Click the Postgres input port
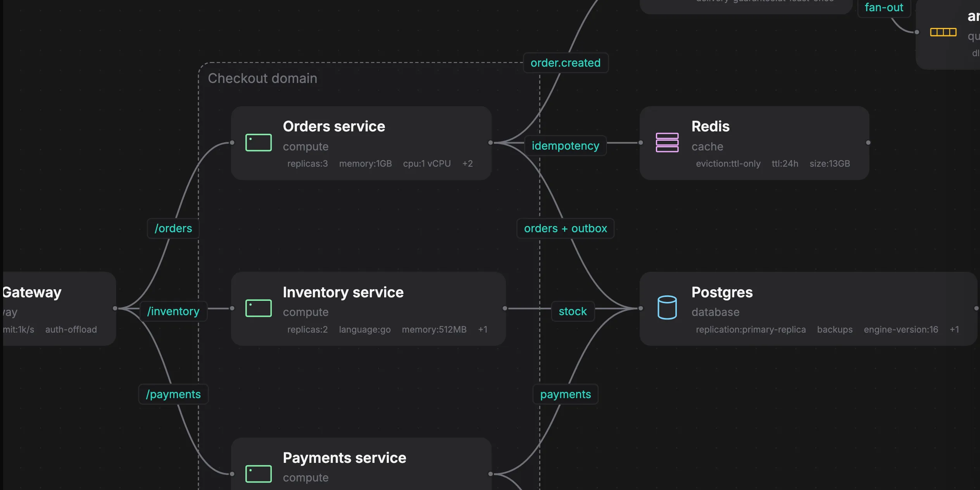 pyautogui.click(x=641, y=308)
